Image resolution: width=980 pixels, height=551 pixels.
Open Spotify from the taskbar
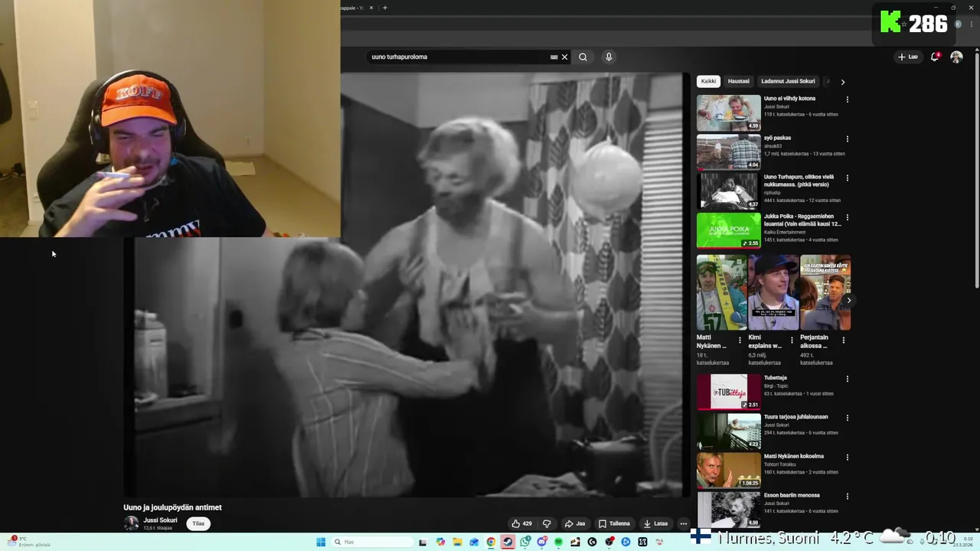point(558,542)
